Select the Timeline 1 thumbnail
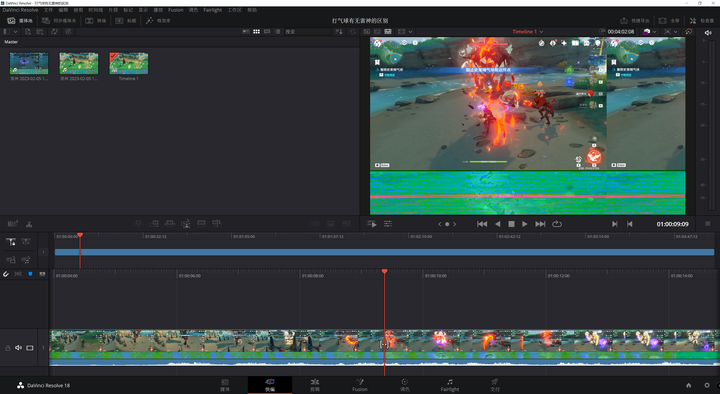Image resolution: width=720 pixels, height=394 pixels. [x=129, y=63]
